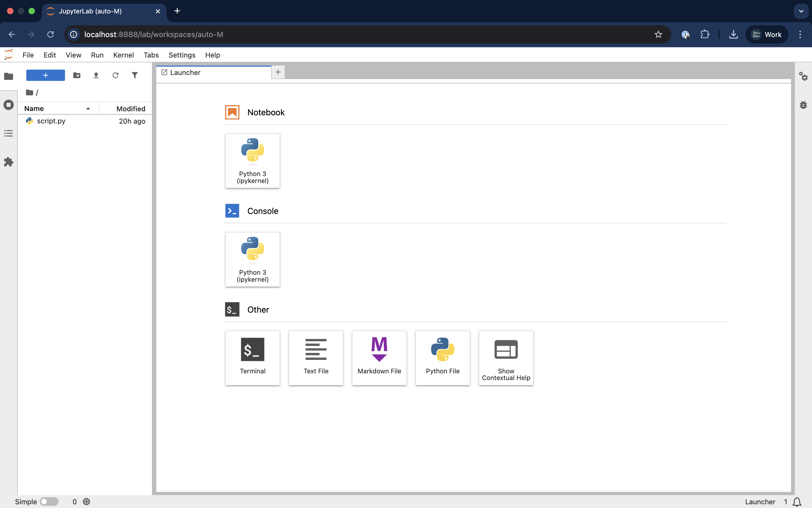Create a new Python File
This screenshot has height=508, width=812.
pyautogui.click(x=443, y=358)
